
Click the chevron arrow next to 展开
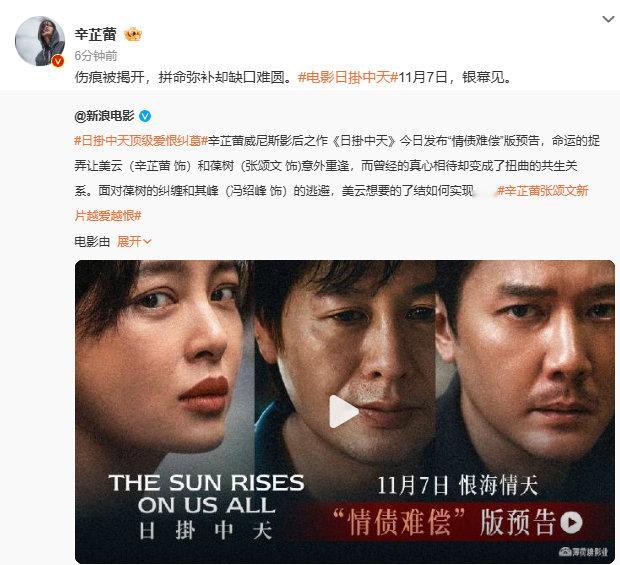point(147,242)
